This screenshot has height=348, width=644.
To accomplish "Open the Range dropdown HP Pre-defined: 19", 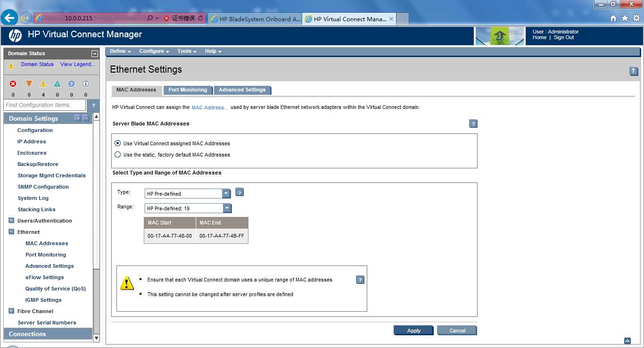I will tap(188, 208).
